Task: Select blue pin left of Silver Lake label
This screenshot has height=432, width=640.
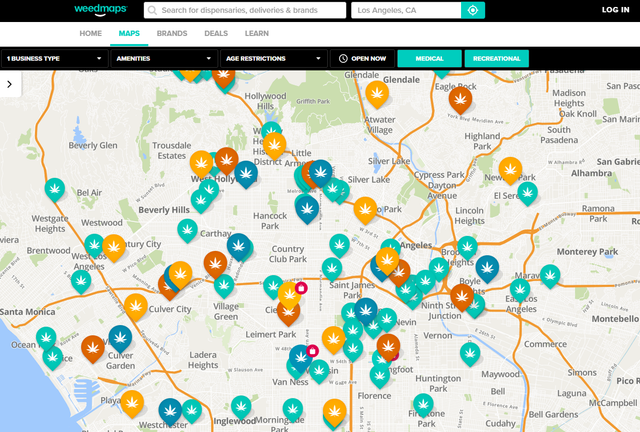Action: pos(320,172)
